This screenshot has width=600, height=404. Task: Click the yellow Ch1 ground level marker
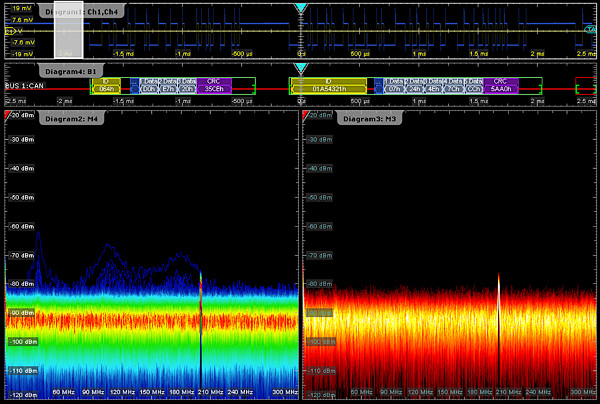10,31
